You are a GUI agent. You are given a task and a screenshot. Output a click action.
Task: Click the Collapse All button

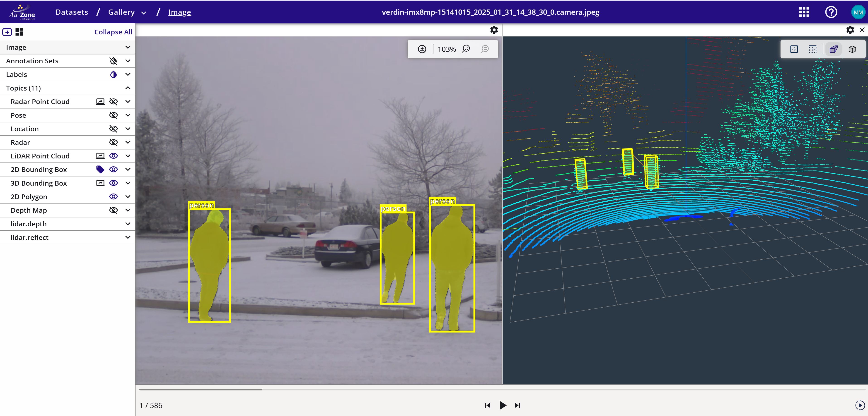113,32
